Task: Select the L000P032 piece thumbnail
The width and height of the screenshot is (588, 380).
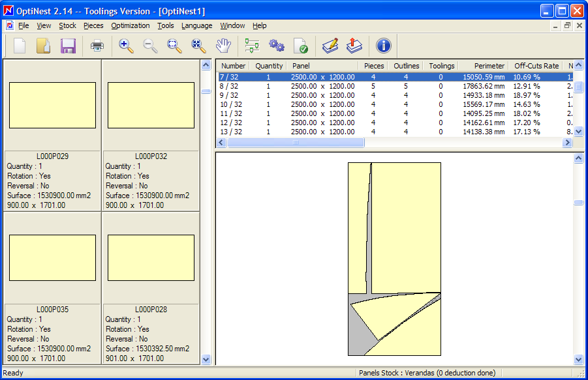Action: 151,105
